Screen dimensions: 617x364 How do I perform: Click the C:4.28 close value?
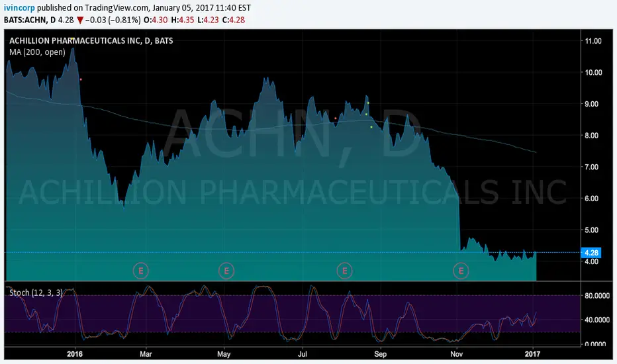pos(233,20)
